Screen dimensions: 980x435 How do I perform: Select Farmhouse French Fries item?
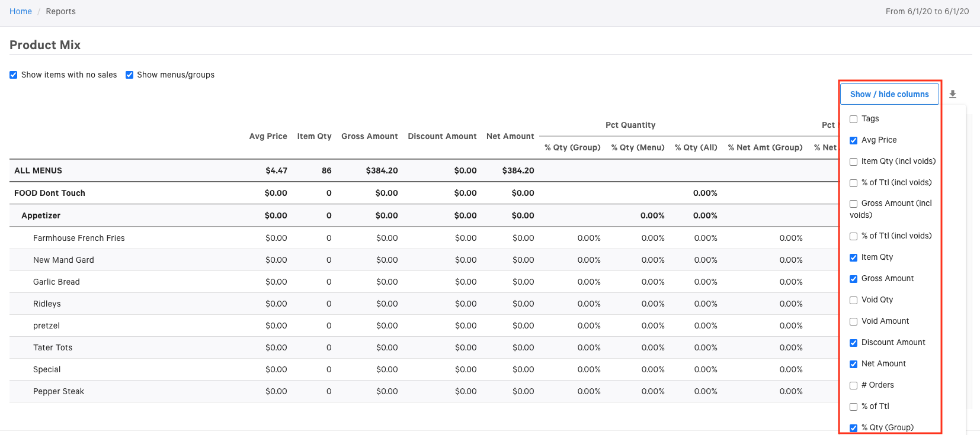click(x=424, y=238)
